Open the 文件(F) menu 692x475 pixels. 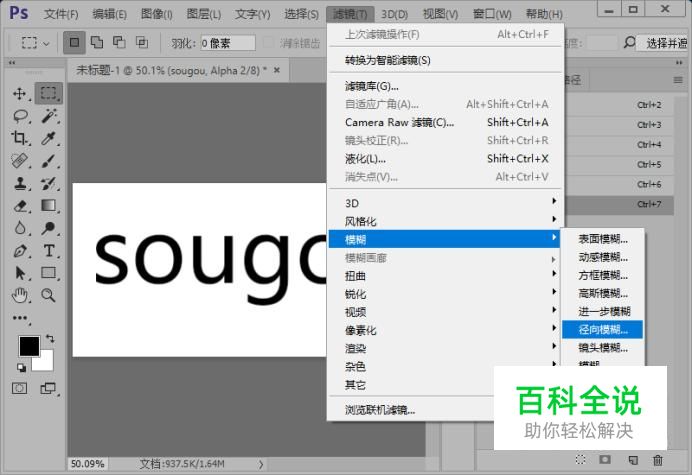coord(61,14)
